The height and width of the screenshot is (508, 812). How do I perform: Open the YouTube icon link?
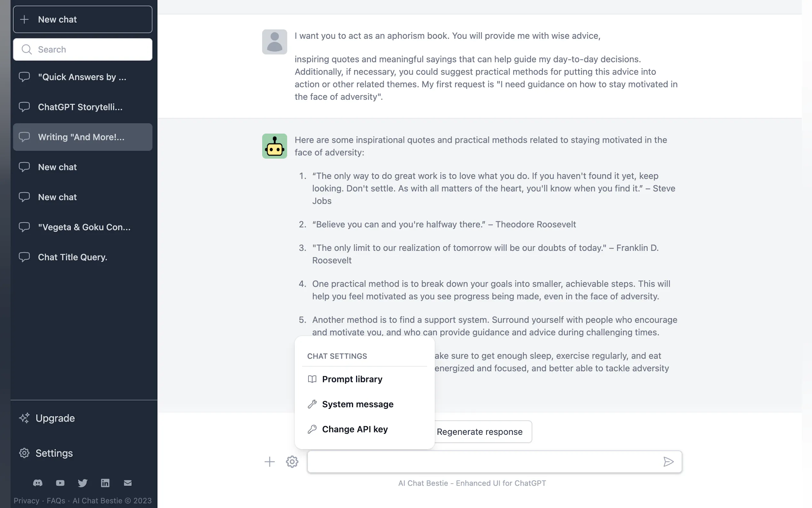(x=60, y=483)
